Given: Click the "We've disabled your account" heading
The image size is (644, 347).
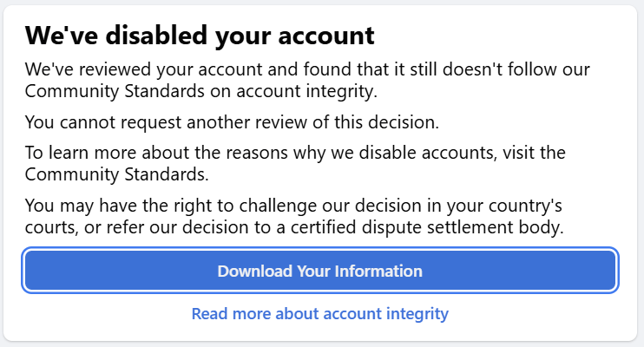Looking at the screenshot, I should [x=200, y=36].
